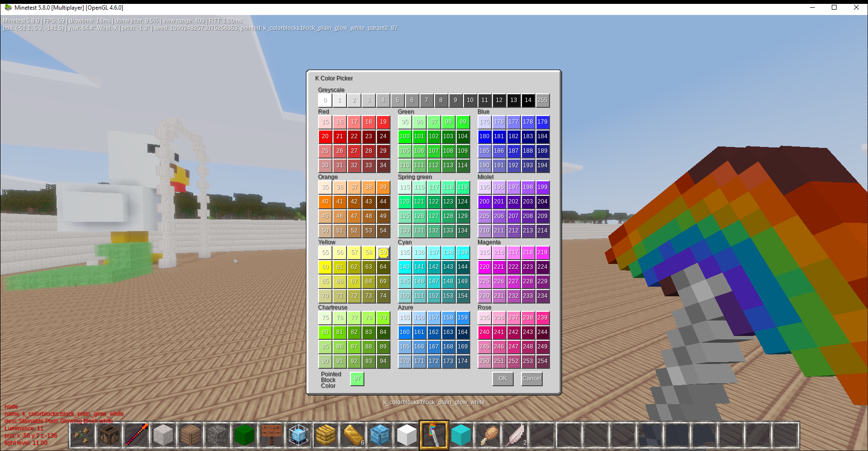Pick the wooden sign hotbar item
Image resolution: width=868 pixels, height=451 pixels.
click(x=272, y=435)
